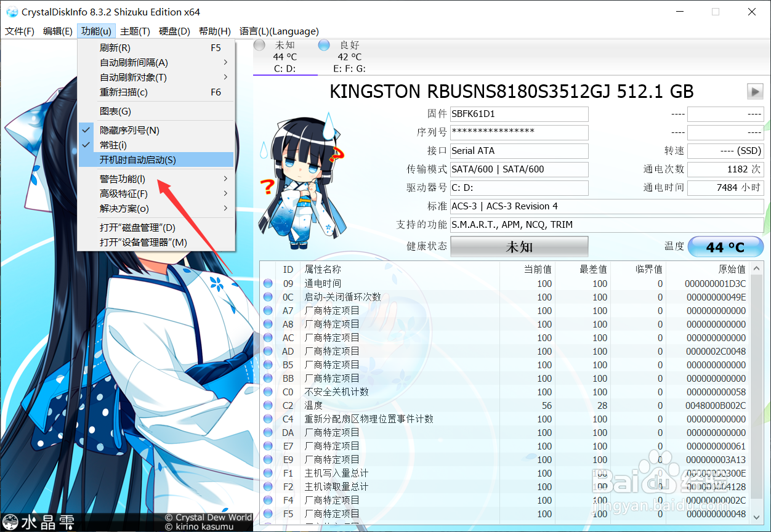Open the 硬盘(D) menu
The image size is (771, 532).
[x=174, y=31]
